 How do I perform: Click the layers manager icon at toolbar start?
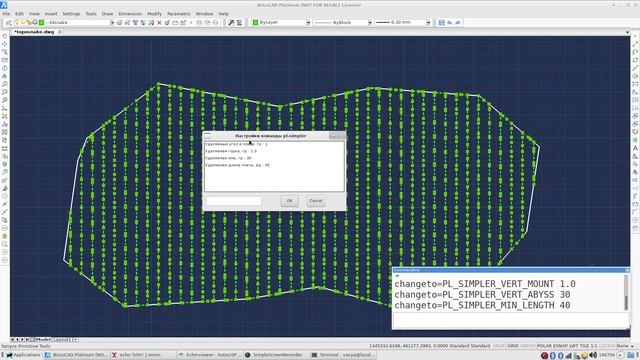pyautogui.click(x=8, y=22)
